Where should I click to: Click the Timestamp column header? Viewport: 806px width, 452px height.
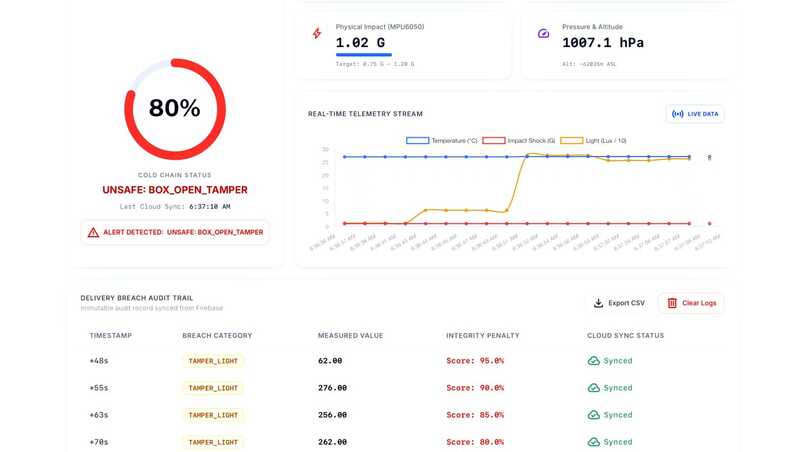[x=111, y=335]
